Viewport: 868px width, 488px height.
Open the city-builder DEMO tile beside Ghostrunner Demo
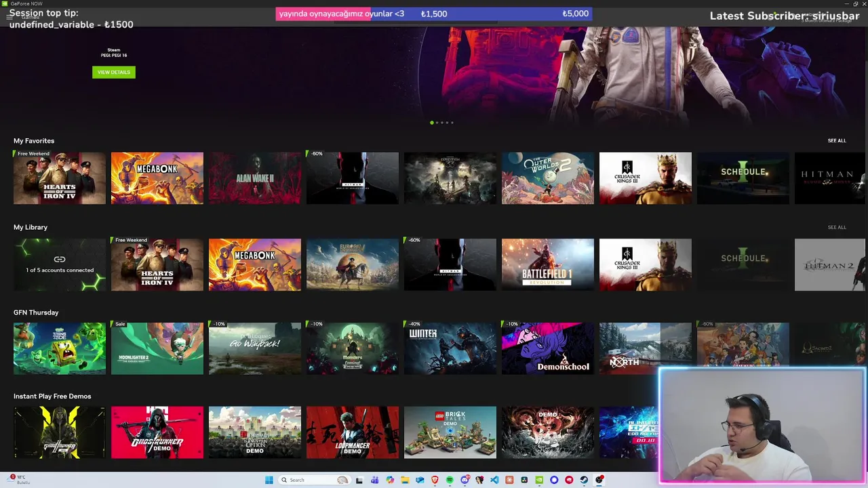click(255, 432)
